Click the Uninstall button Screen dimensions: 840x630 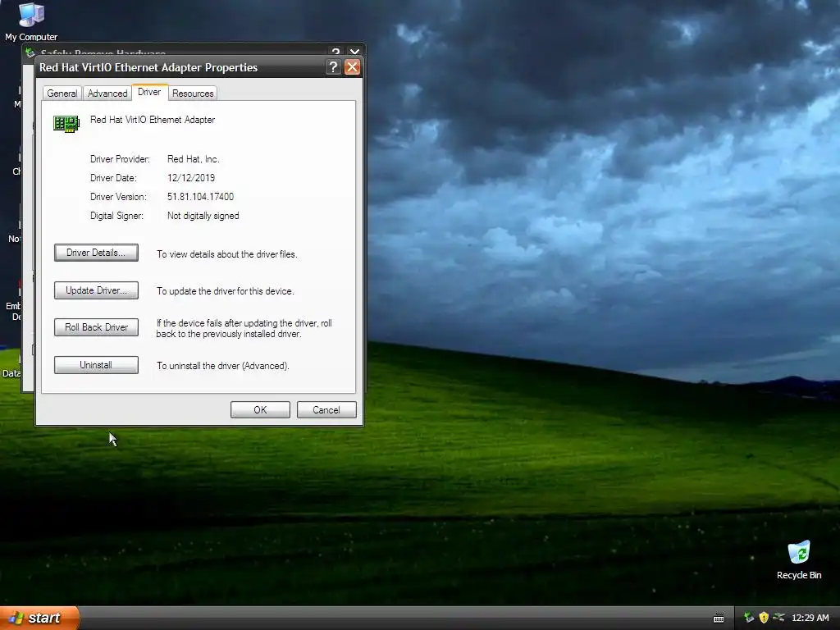pyautogui.click(x=96, y=365)
